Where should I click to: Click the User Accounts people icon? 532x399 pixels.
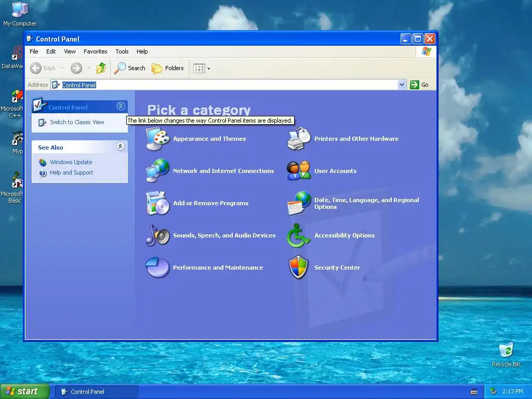tap(299, 170)
